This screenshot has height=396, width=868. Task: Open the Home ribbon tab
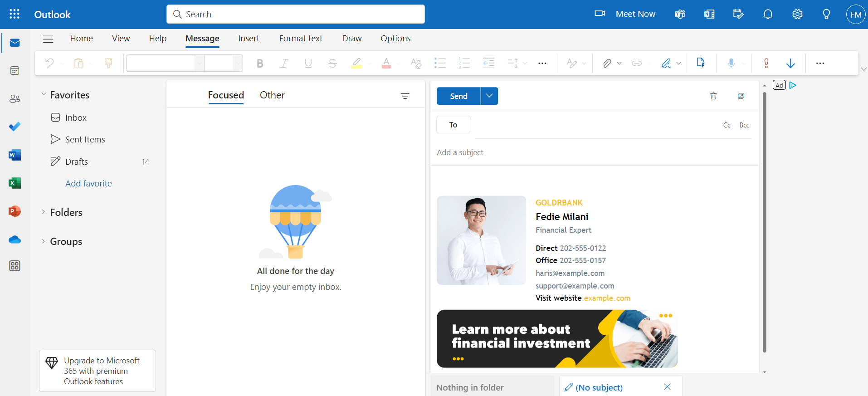point(82,39)
